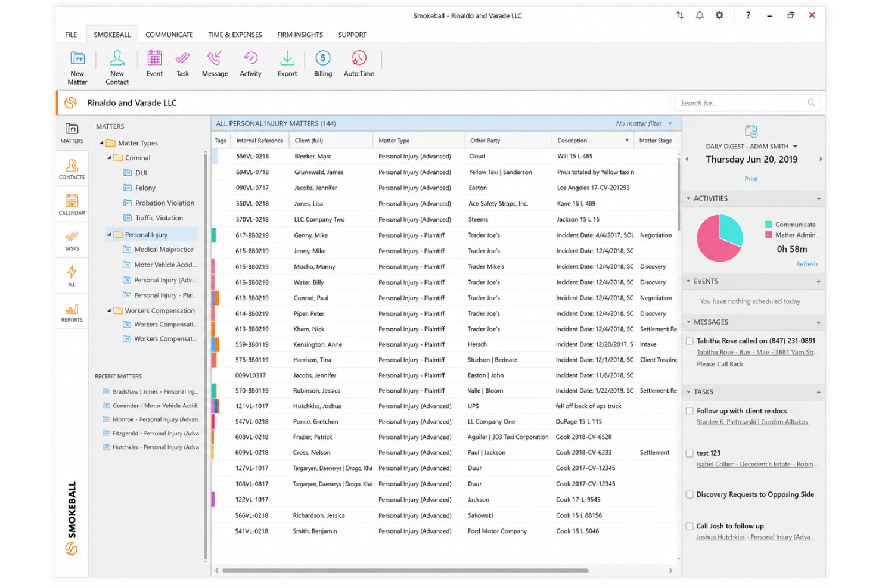Check 'Discovery Requests to Opposing Side' task
Viewport: 882px width, 588px height.
click(x=690, y=494)
